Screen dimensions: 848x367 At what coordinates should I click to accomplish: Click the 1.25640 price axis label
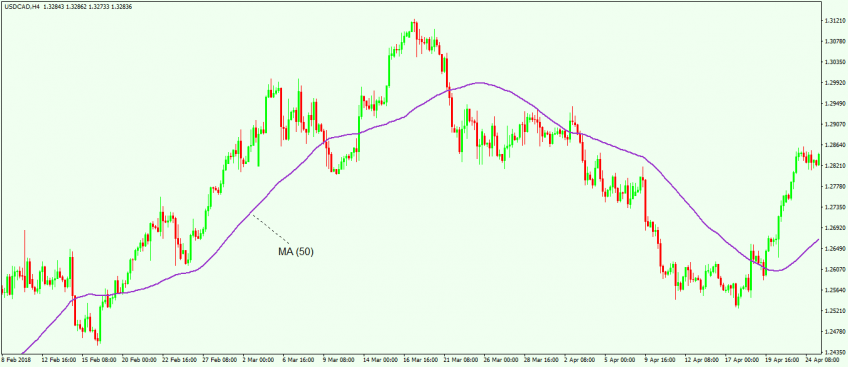click(x=836, y=290)
